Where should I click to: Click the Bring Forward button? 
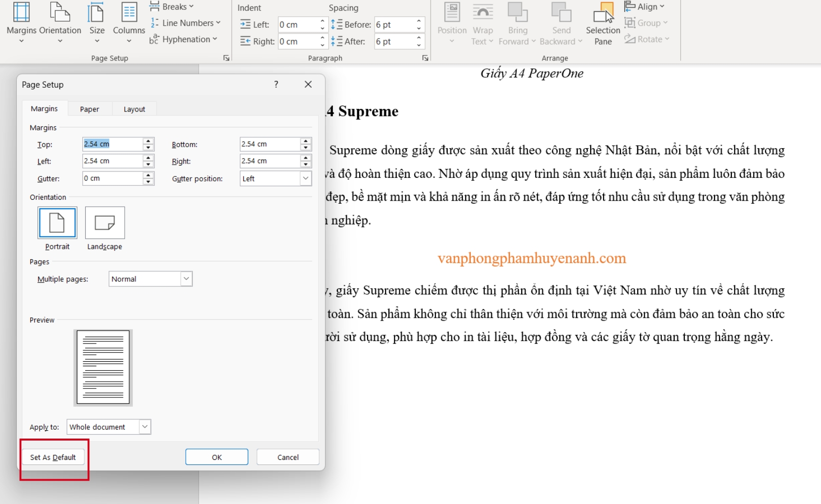tap(517, 23)
